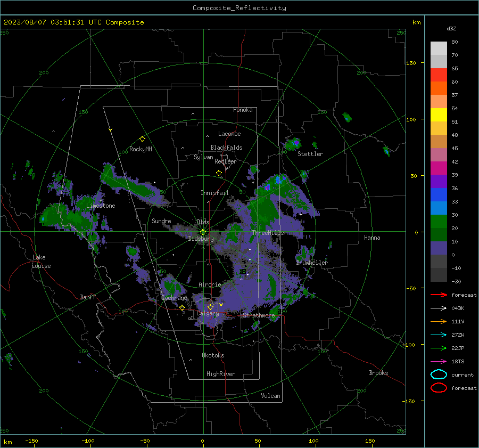Select the red 60–65 dBZ swatch
Viewport: 479px width, 448px height.
439,75
